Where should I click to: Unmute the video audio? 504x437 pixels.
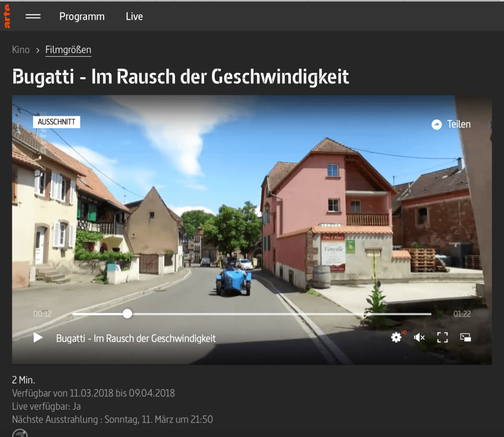click(419, 337)
